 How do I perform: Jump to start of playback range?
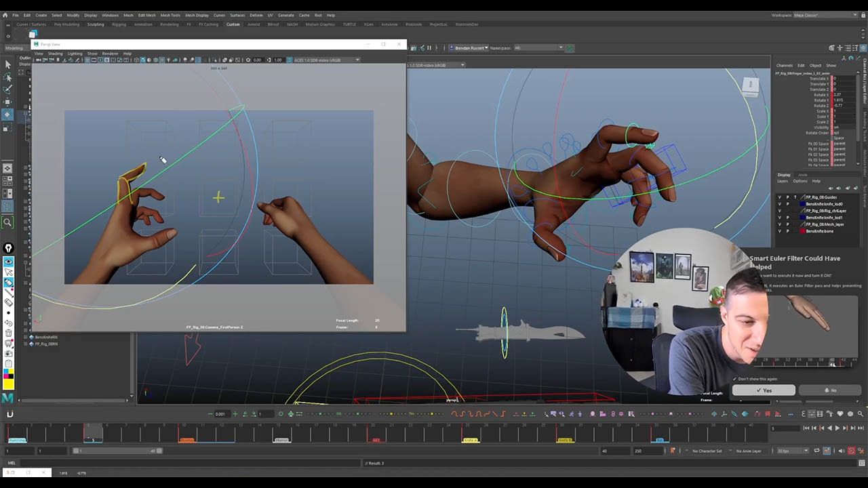point(806,428)
